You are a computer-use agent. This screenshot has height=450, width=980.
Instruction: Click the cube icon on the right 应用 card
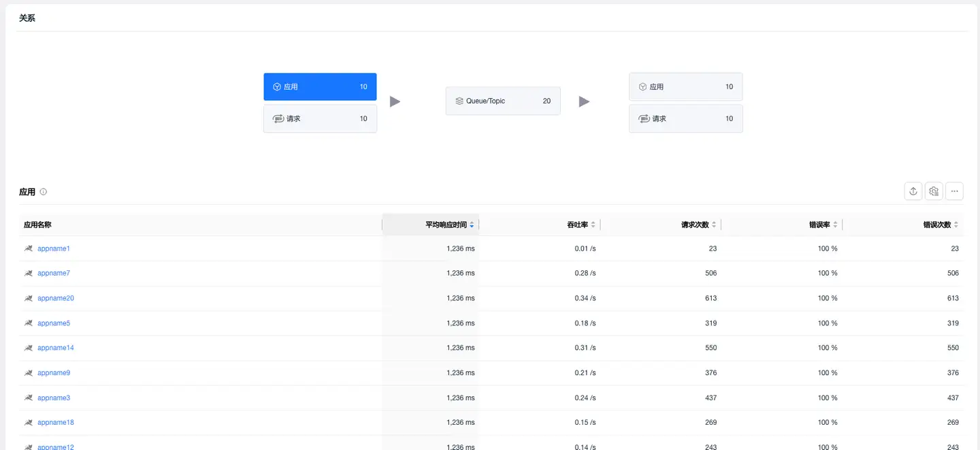pyautogui.click(x=642, y=86)
